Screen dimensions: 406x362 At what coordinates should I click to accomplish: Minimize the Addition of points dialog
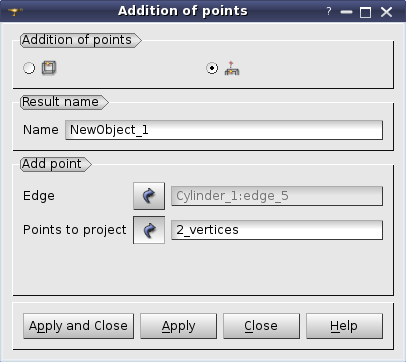coord(346,12)
